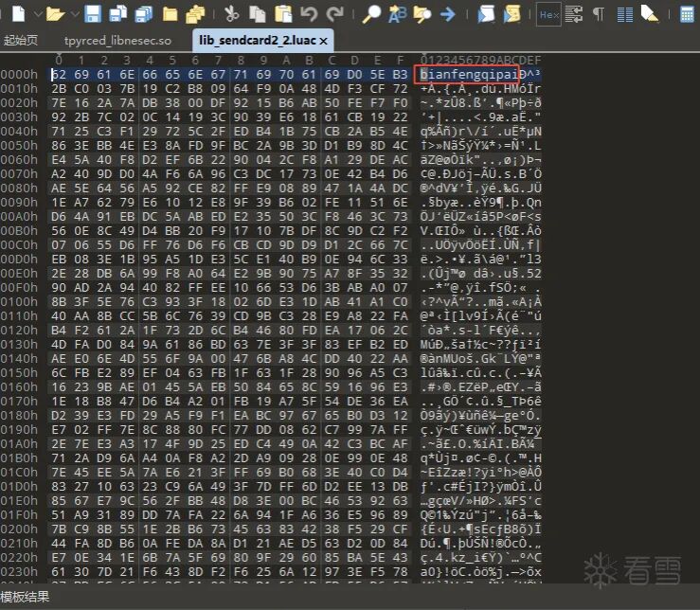Click address label 00F0h
The image size is (700, 610).
[x=19, y=288]
